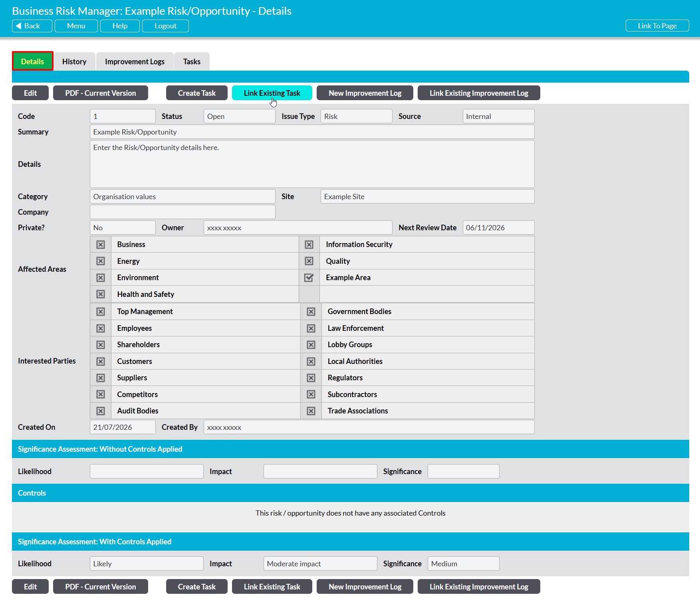Click the Logout button
This screenshot has width=700, height=601.
(x=165, y=26)
